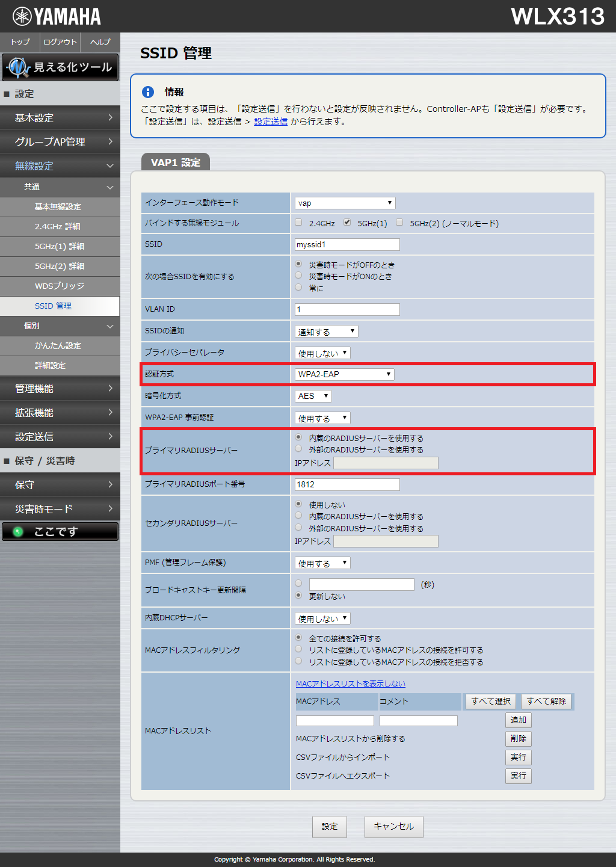This screenshot has height=867, width=616.
Task: Click the blue information icon
Action: (x=148, y=92)
